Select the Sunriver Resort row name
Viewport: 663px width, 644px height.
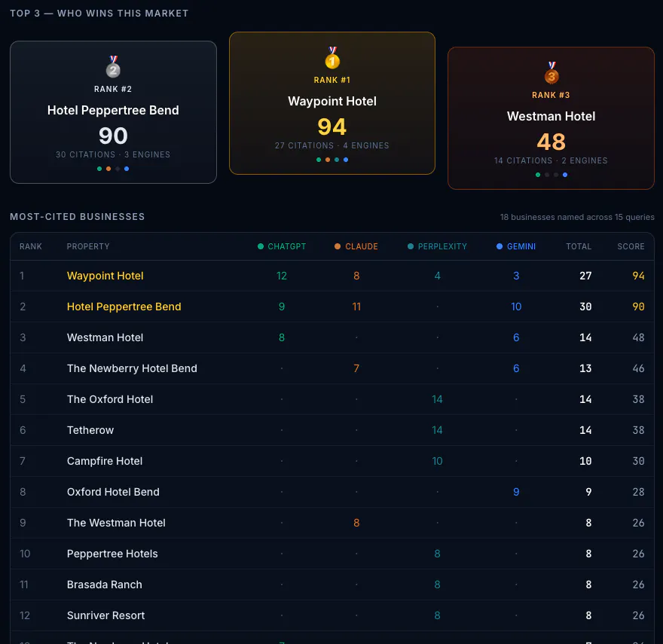105,615
